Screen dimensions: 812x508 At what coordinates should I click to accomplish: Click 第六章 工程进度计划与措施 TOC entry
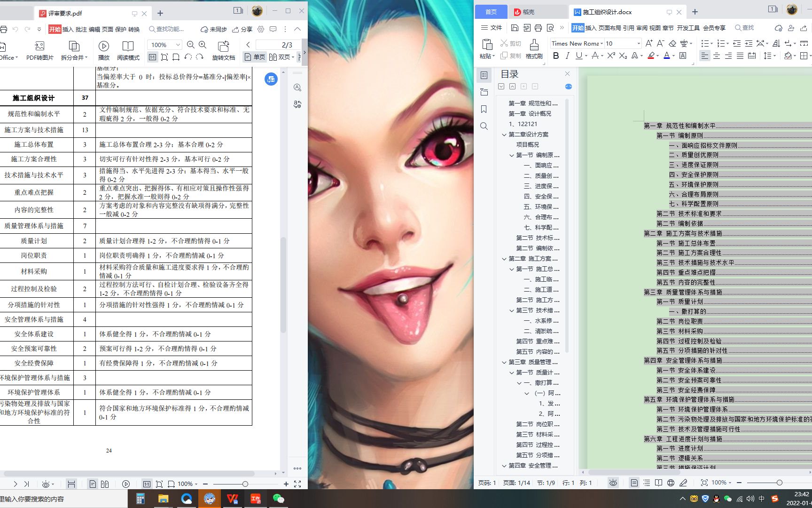pos(683,439)
